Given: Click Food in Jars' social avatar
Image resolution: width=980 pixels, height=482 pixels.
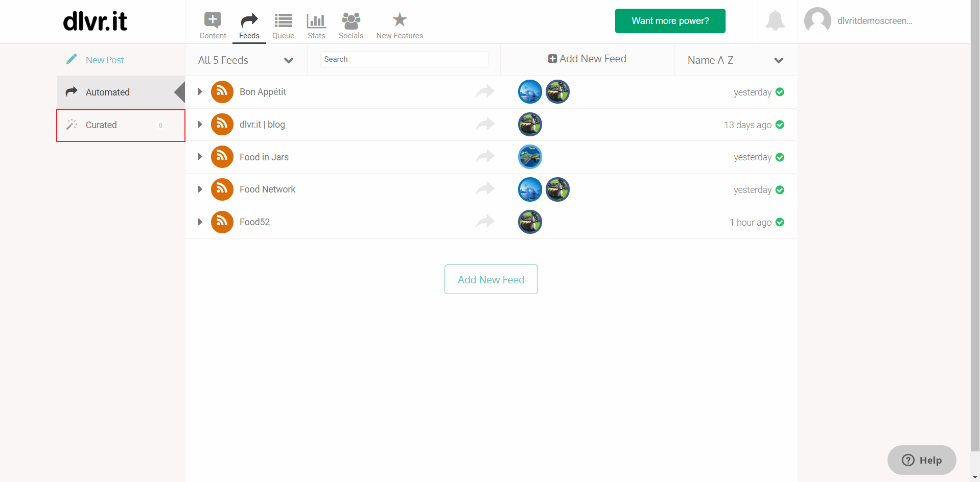Looking at the screenshot, I should coord(530,157).
